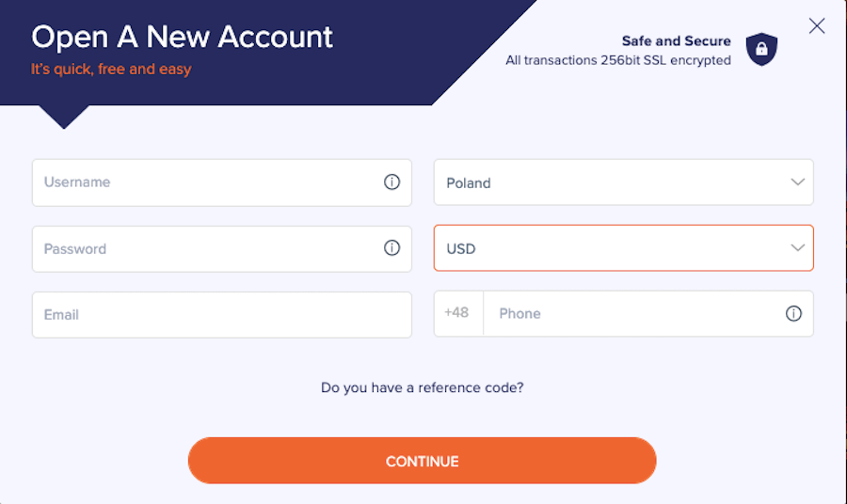Open the Poland country dropdown
Image resolution: width=847 pixels, height=504 pixels.
(623, 182)
